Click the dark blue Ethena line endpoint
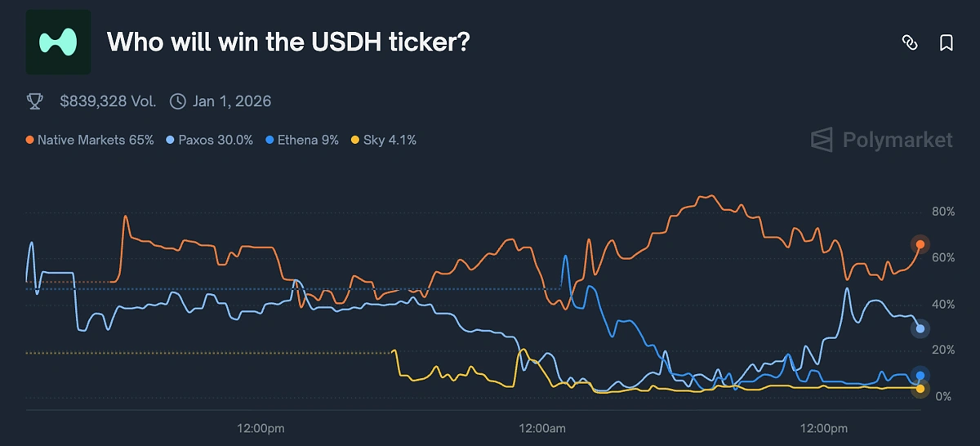This screenshot has height=446, width=980. (x=920, y=376)
